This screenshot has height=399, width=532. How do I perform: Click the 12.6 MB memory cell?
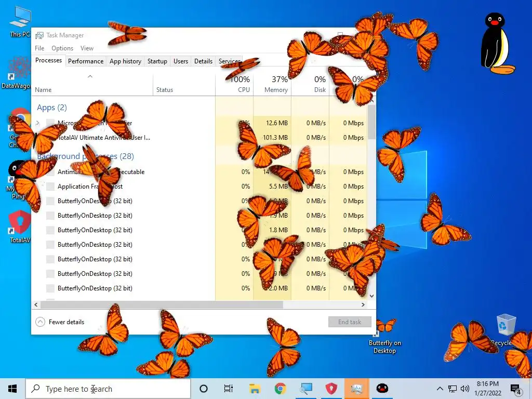point(272,123)
